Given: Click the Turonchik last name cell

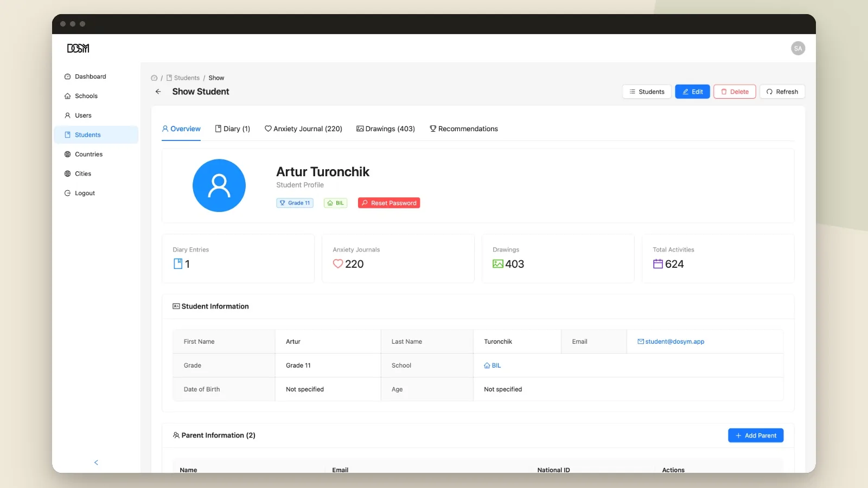Looking at the screenshot, I should pyautogui.click(x=517, y=342).
